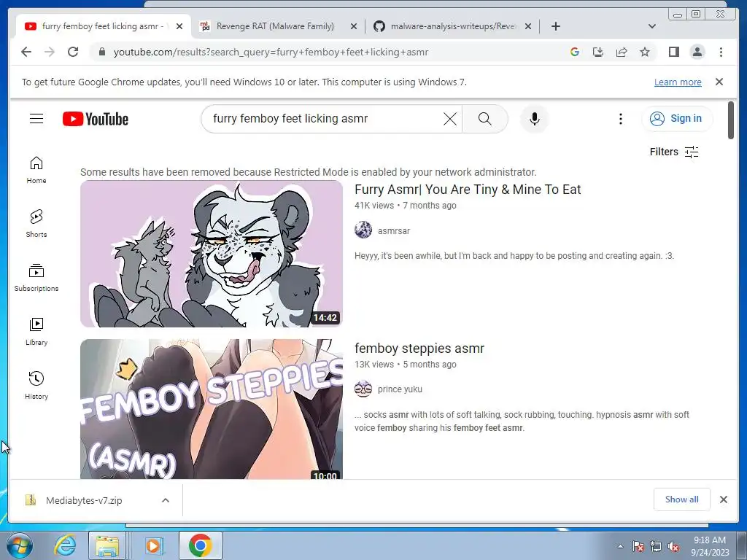The width and height of the screenshot is (747, 560).
Task: Reload the current page
Action: coord(73,52)
